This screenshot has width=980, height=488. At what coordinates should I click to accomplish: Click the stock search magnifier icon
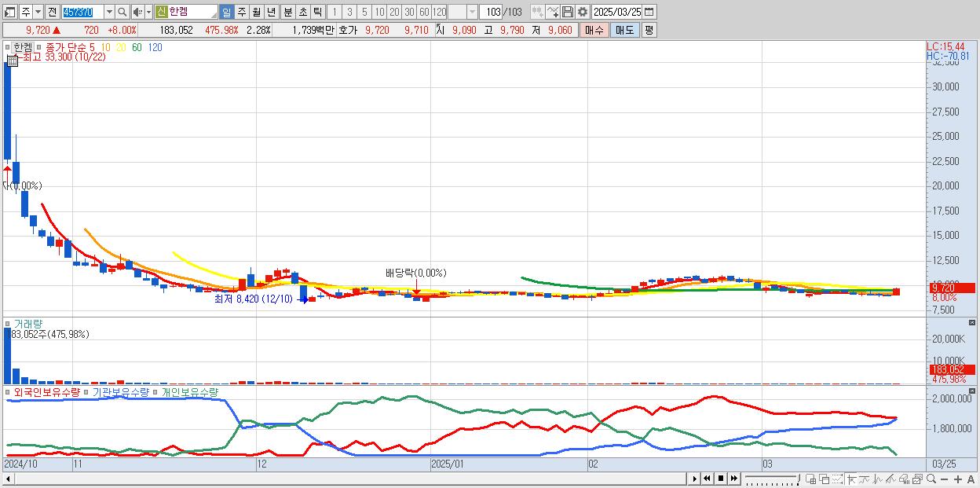[x=122, y=12]
